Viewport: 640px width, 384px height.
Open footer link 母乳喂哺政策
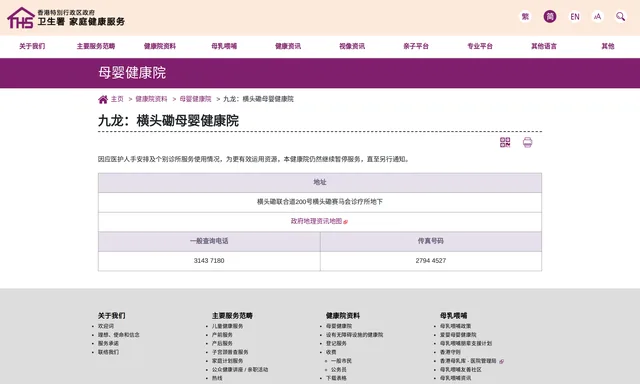[456, 326]
